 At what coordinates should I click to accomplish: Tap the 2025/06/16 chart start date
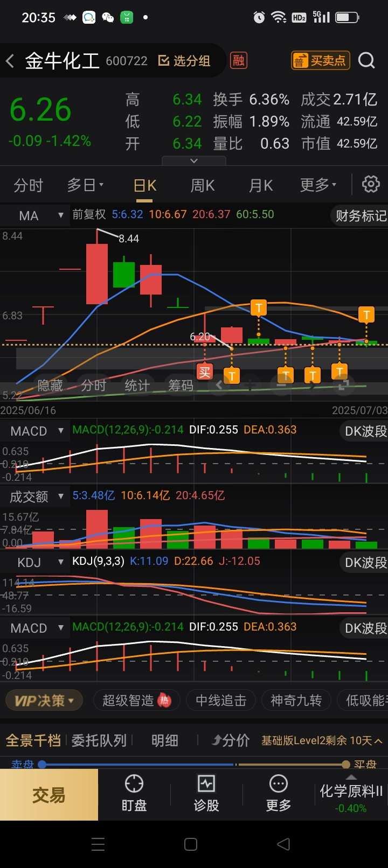click(28, 410)
